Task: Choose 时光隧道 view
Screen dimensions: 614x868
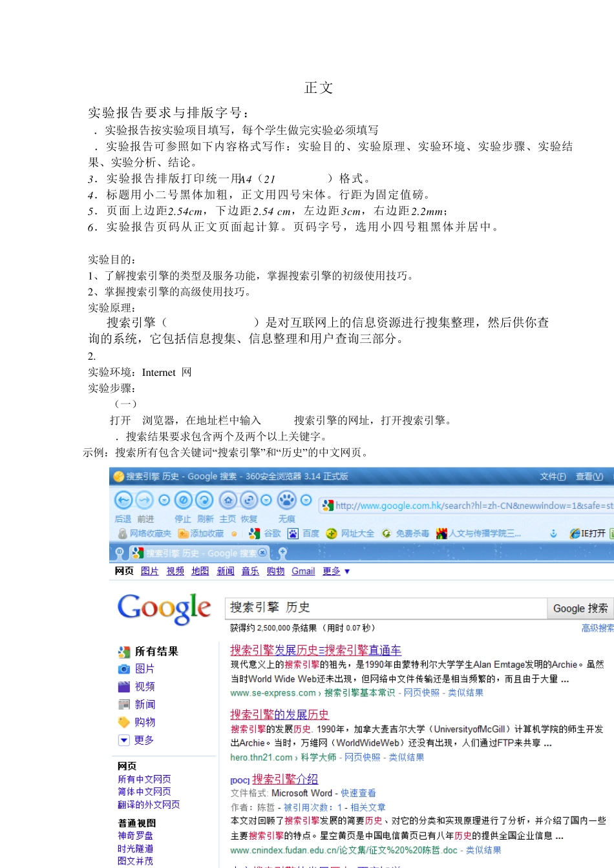Action: pos(135,848)
